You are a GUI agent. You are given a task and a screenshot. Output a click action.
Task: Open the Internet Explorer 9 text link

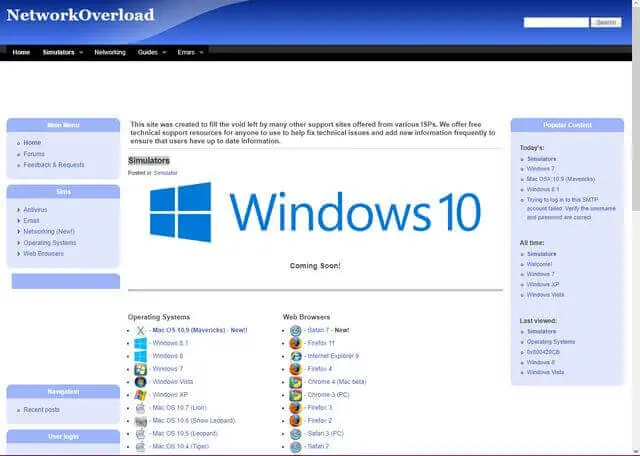click(x=333, y=356)
